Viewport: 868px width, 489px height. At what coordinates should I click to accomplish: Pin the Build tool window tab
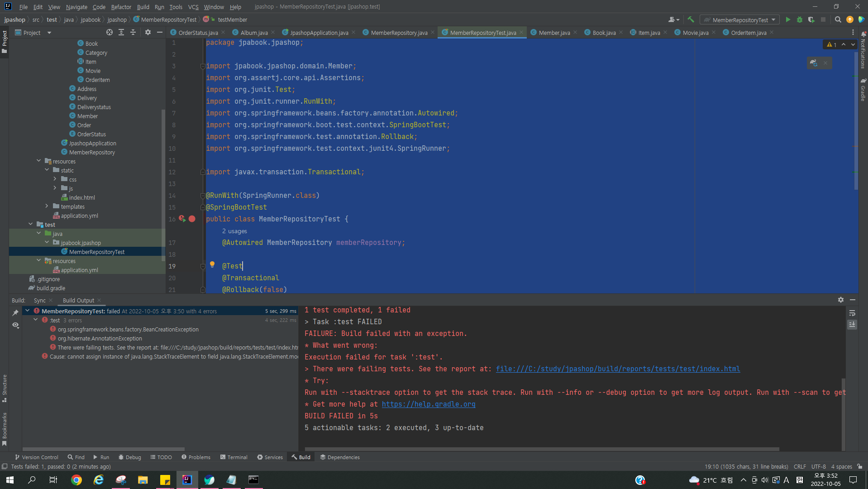coord(15,313)
